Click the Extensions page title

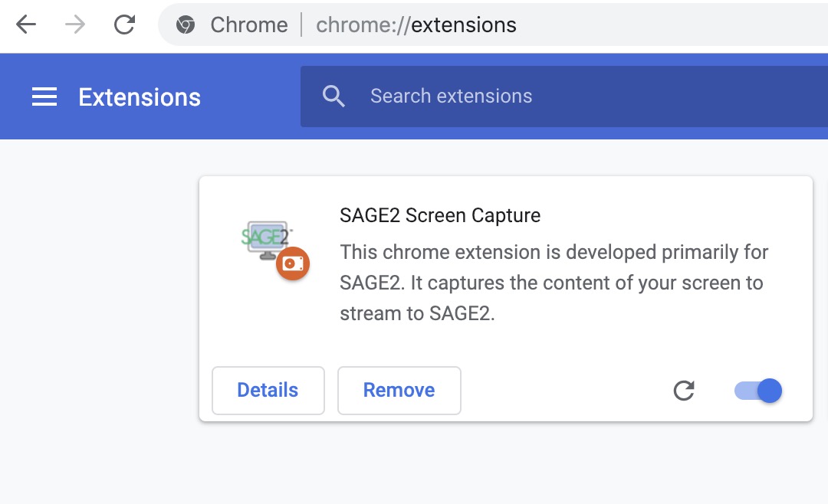click(x=140, y=97)
